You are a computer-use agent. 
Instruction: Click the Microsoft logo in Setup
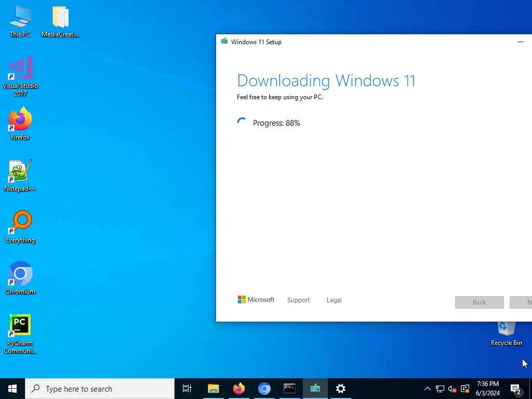click(256, 300)
